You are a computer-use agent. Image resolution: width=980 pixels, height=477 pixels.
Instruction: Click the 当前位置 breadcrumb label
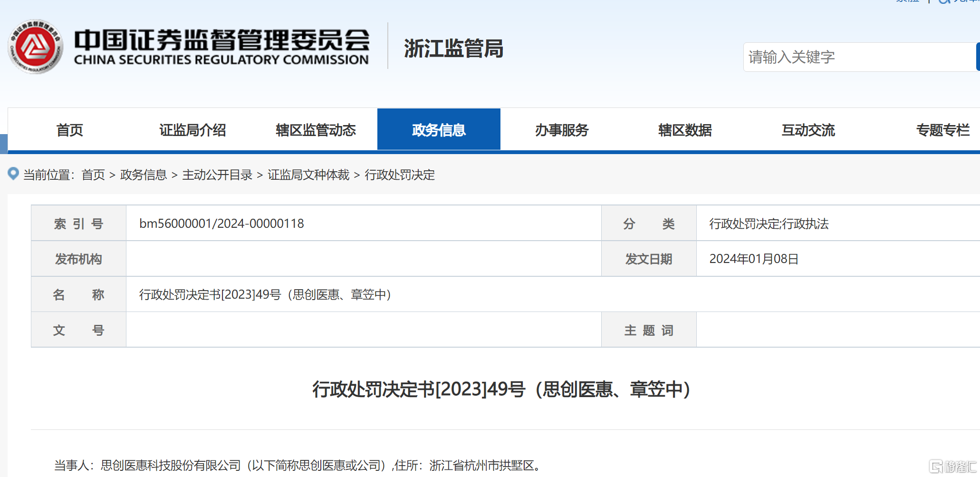(49, 175)
